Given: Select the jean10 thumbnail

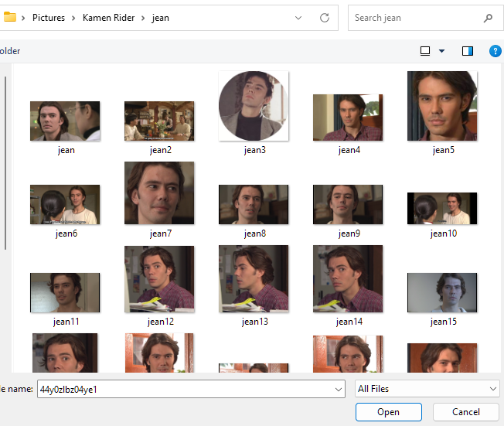Looking at the screenshot, I should [442, 208].
